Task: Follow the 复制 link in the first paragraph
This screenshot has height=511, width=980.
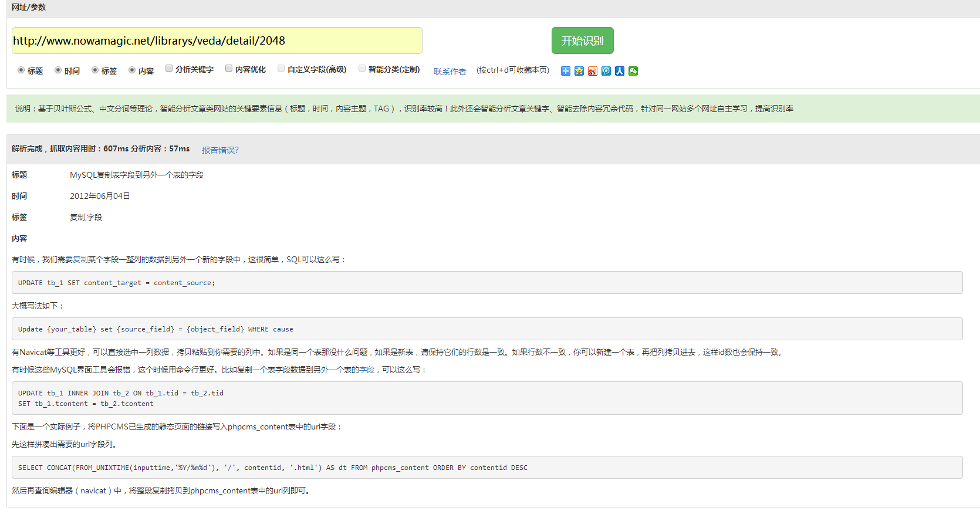Action: 80,259
